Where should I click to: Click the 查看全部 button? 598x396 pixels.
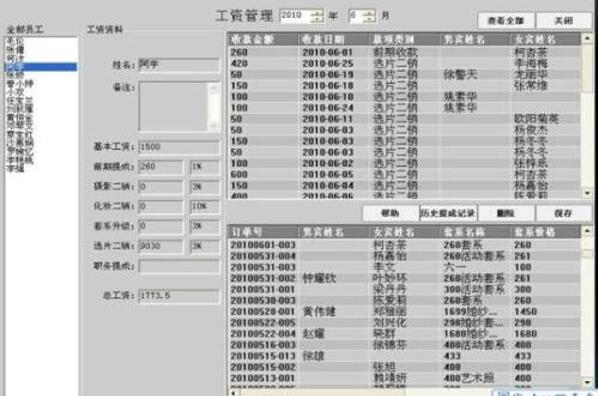pos(506,21)
